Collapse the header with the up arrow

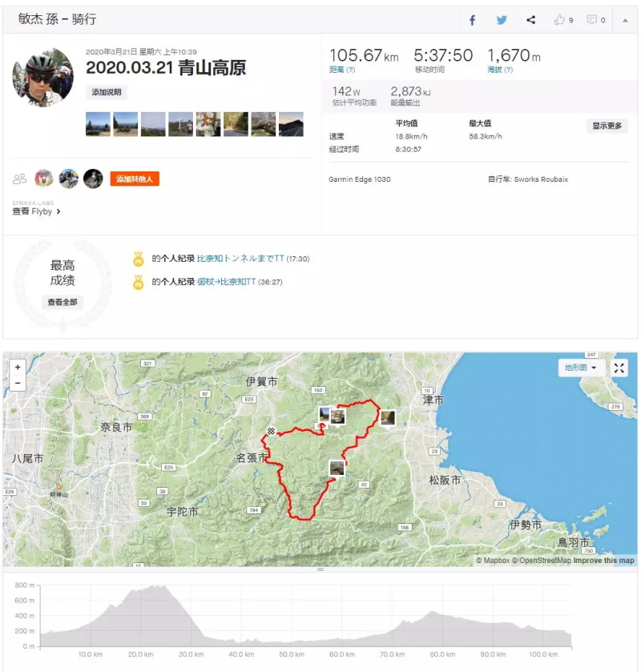tap(625, 20)
